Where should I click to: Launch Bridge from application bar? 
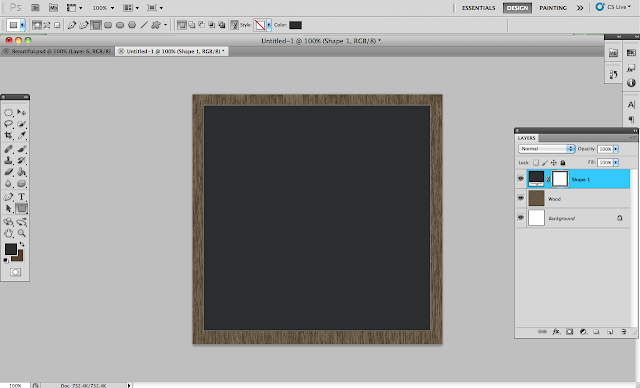(36, 8)
